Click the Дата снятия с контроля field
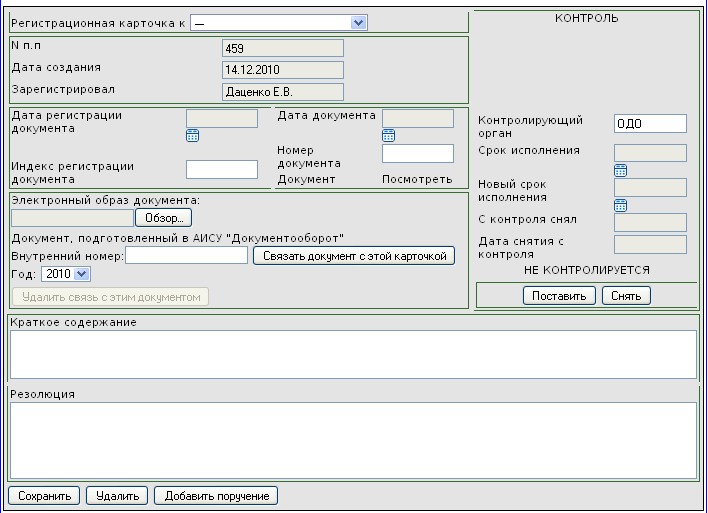This screenshot has width=708, height=513. 651,244
